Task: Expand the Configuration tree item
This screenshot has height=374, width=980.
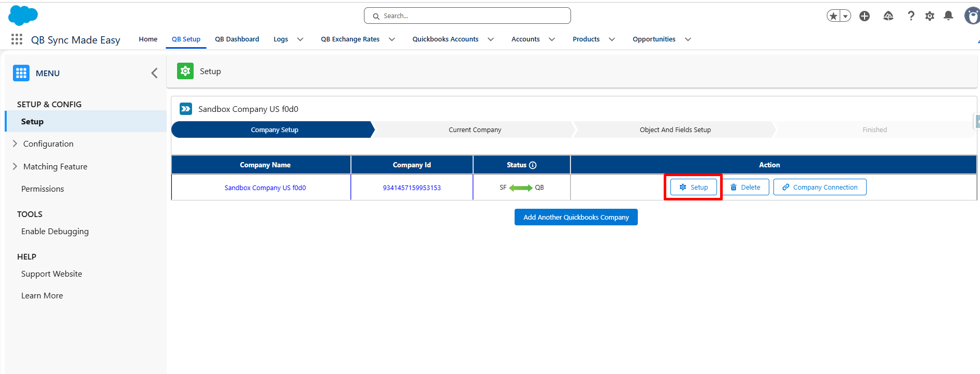Action: point(15,143)
